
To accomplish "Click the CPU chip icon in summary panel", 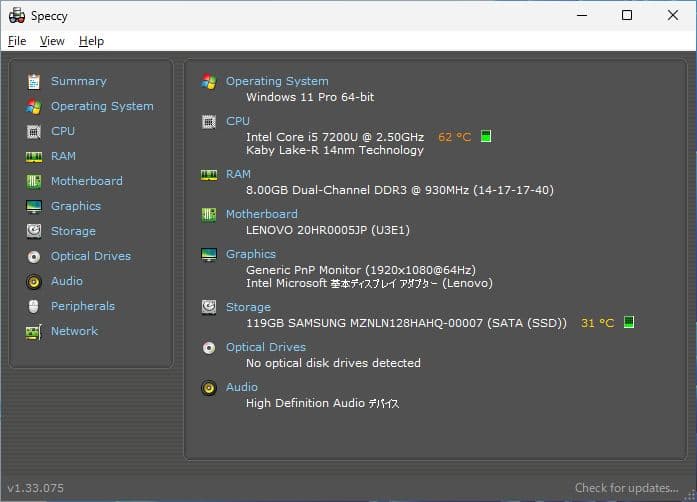I will point(209,121).
